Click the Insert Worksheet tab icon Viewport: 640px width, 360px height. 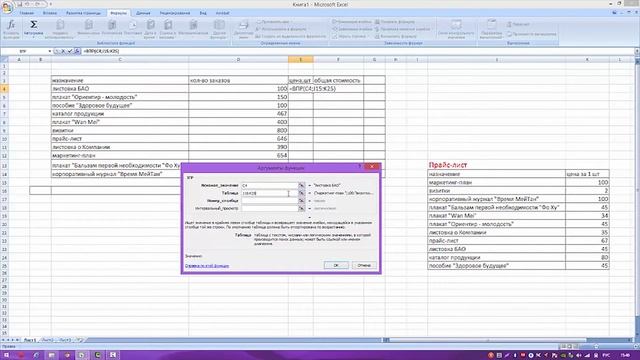pyautogui.click(x=80, y=340)
